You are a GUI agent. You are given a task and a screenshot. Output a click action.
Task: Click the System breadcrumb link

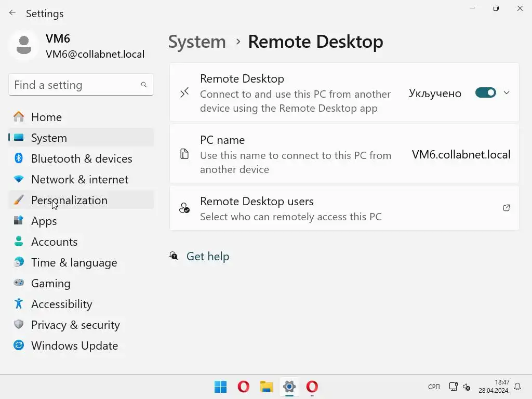click(x=197, y=42)
